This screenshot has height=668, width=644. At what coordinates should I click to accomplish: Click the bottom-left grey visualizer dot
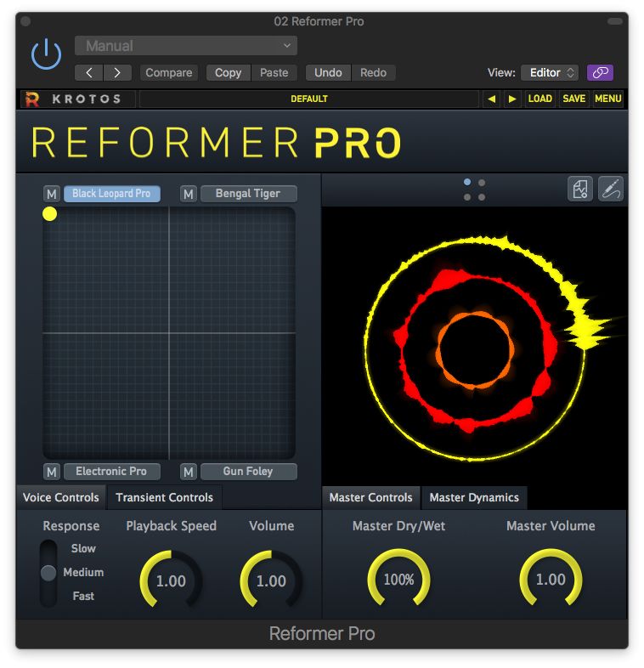click(x=467, y=197)
